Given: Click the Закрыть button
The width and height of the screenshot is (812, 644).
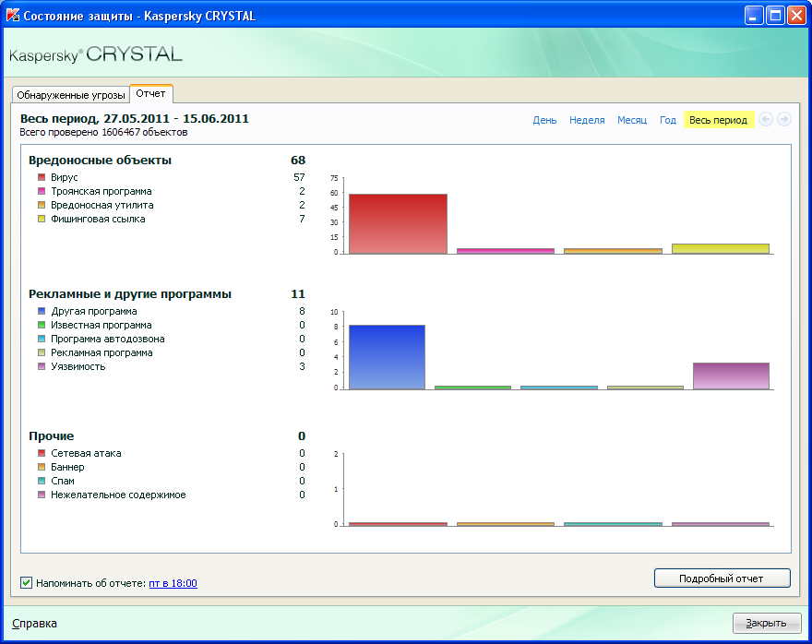Looking at the screenshot, I should [766, 624].
